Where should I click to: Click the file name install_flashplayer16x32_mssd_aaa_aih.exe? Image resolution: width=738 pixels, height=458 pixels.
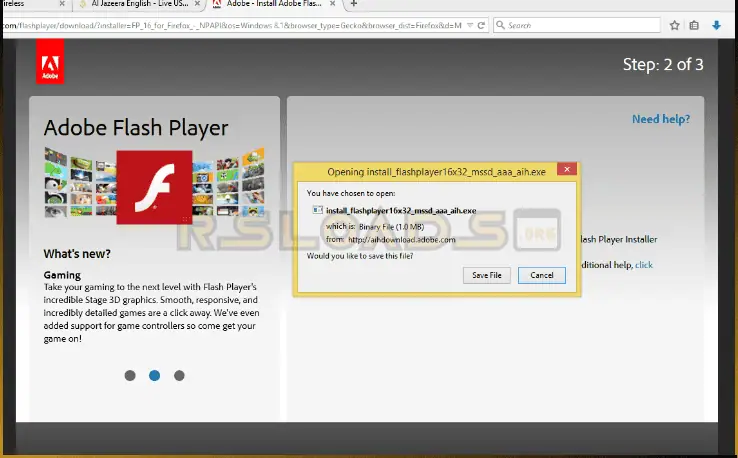point(401,211)
